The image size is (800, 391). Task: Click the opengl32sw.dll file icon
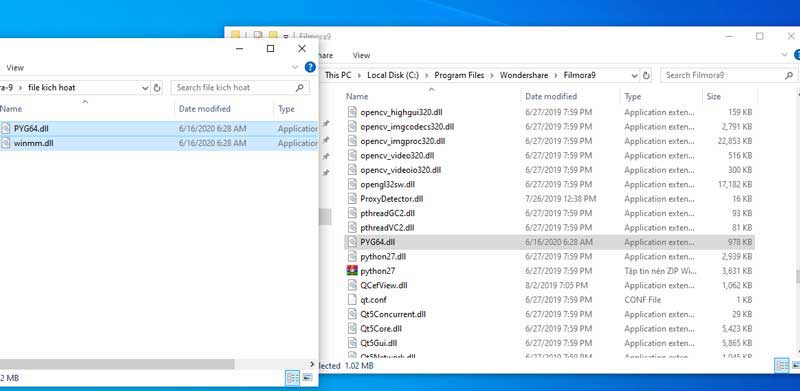coord(352,184)
